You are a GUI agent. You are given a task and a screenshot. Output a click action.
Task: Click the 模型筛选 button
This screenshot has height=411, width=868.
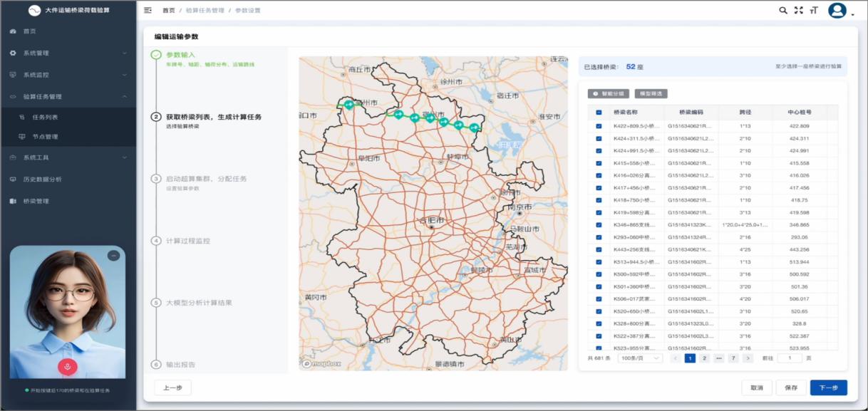[651, 93]
